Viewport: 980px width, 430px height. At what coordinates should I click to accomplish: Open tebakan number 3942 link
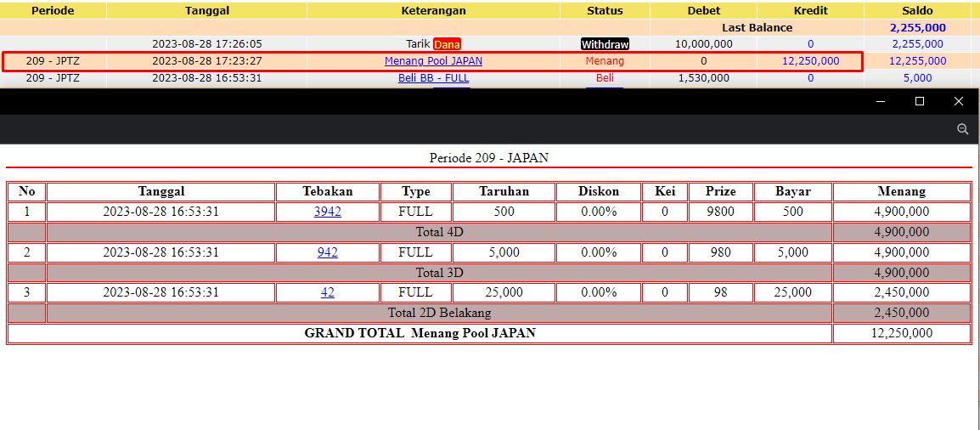pos(328,212)
